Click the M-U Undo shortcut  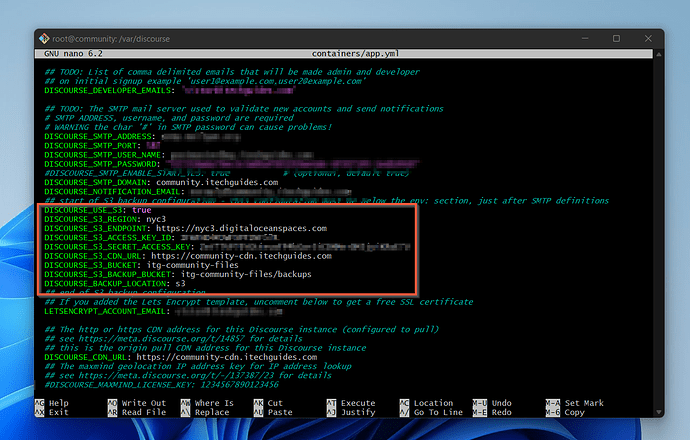[492, 403]
